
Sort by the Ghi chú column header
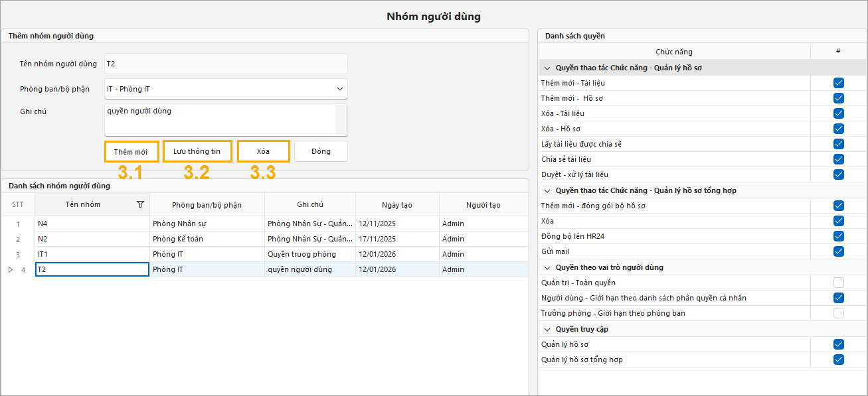(310, 205)
